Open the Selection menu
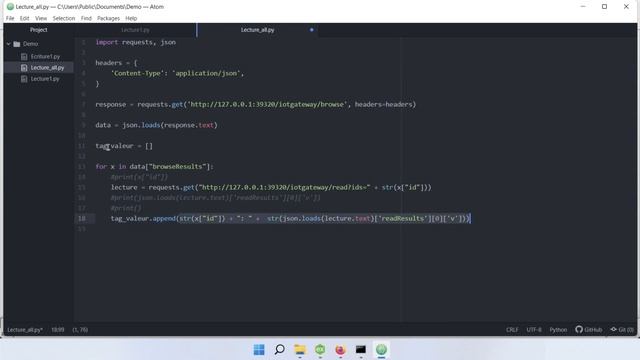The image size is (640, 360). pyautogui.click(x=64, y=18)
